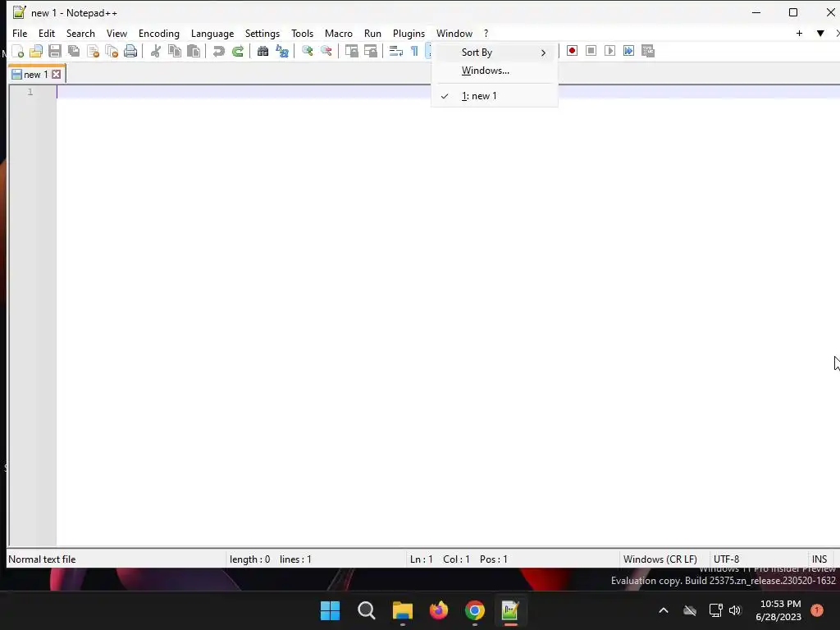Click the Save All toolbar icon
The height and width of the screenshot is (630, 840).
coord(74,52)
